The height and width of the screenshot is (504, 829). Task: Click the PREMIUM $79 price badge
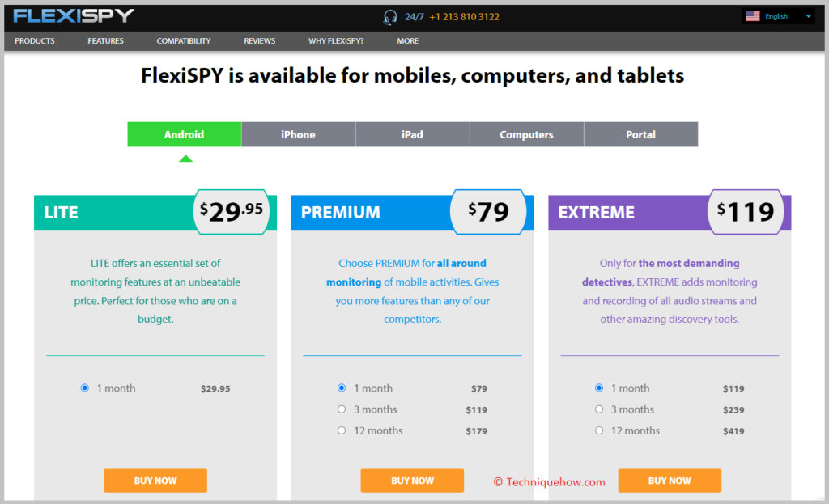coord(488,212)
